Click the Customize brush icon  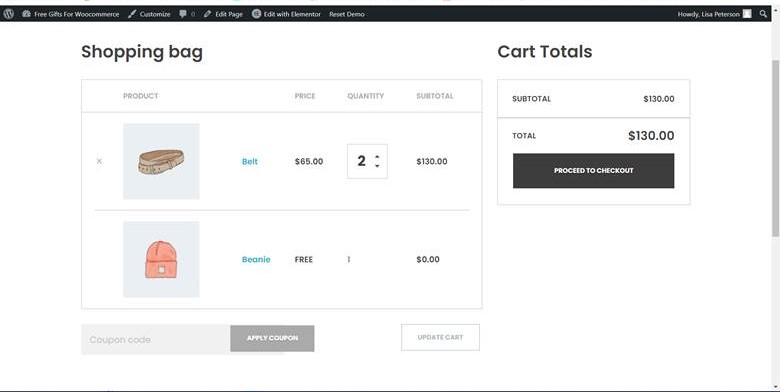131,14
